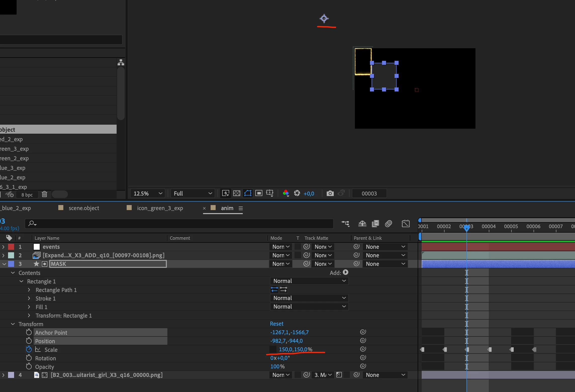Viewport: 575px width, 392px height.
Task: Open the Full resolution dropdown
Action: coord(193,193)
